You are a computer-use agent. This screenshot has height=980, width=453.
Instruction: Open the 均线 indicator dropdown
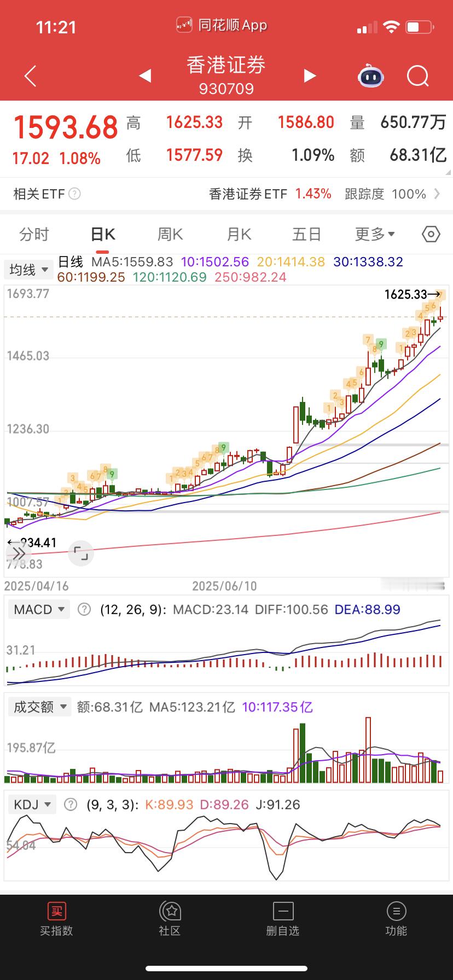[x=28, y=270]
